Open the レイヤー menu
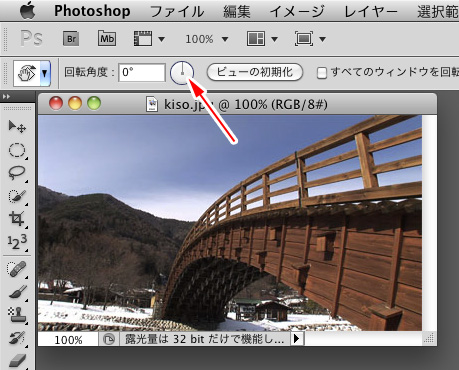459x370 pixels. [371, 11]
